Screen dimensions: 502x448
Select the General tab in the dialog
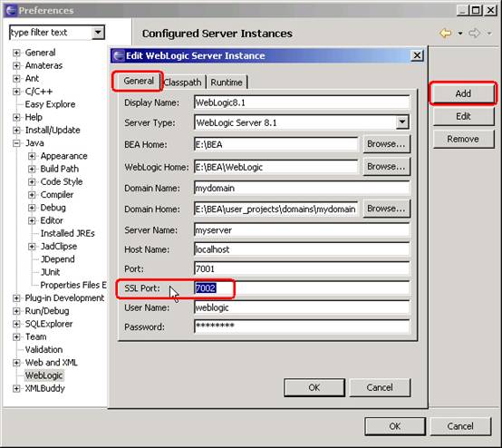tap(139, 81)
